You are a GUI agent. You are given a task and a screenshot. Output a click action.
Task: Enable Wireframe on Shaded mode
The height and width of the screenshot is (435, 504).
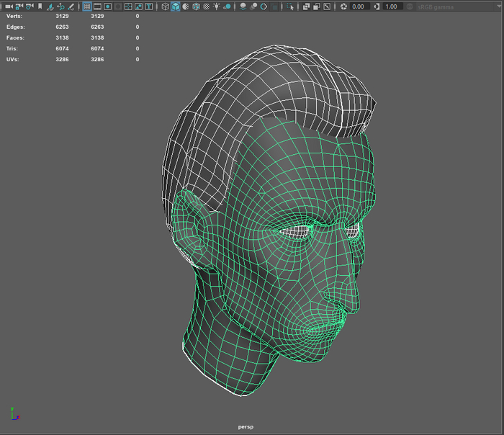coord(197,6)
